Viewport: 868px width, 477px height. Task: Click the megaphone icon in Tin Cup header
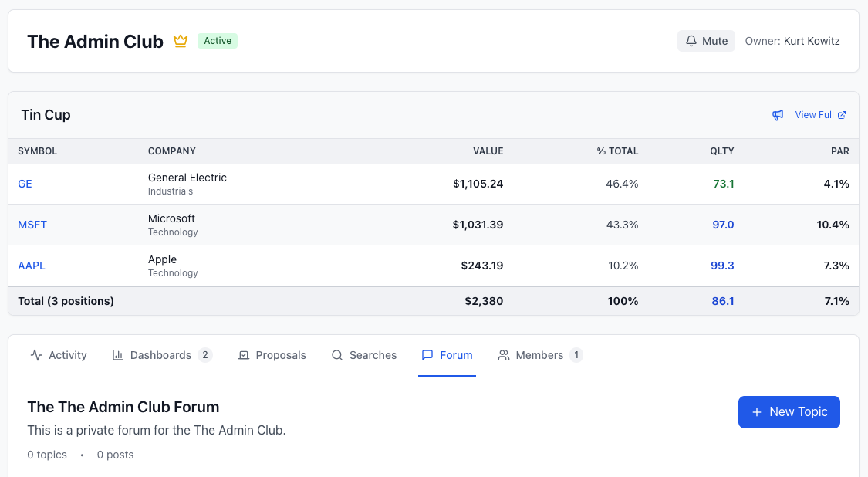pyautogui.click(x=778, y=115)
